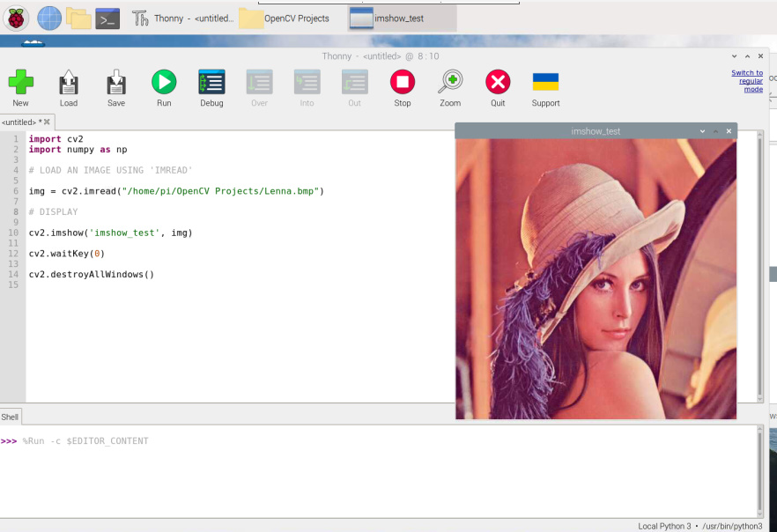Click the cv2.waitKey(0) line
The image size is (777, 532).
(67, 253)
